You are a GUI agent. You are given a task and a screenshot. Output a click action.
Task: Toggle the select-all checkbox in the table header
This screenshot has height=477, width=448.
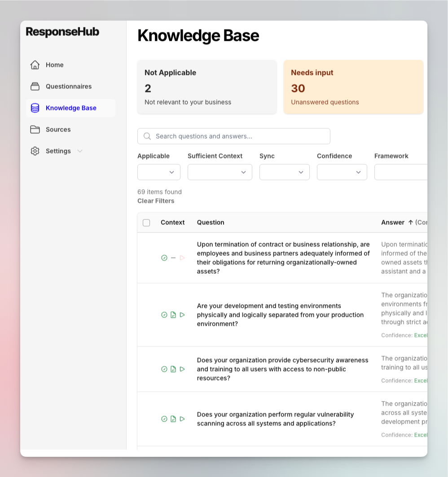(146, 223)
